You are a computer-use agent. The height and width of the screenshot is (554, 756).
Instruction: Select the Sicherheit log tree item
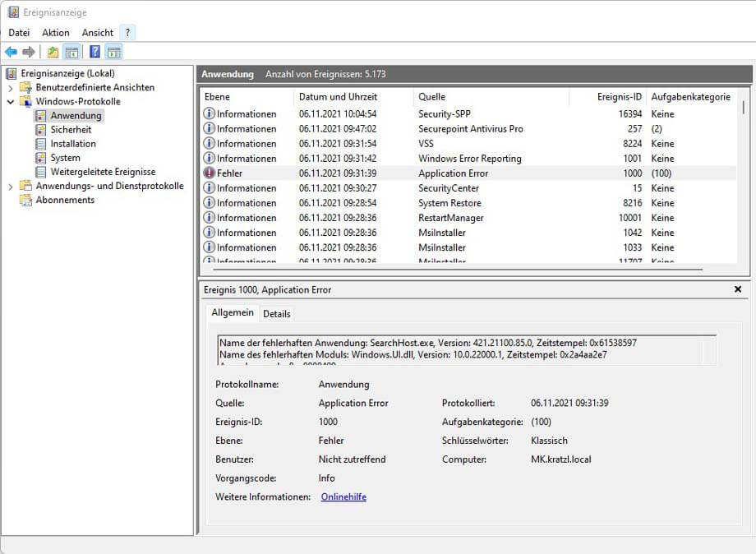click(x=71, y=130)
